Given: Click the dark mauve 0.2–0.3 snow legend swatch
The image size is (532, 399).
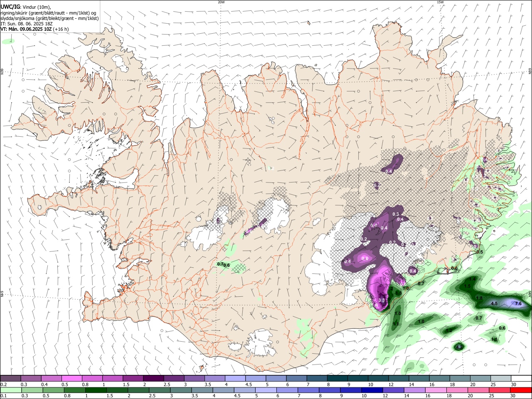Looking at the screenshot, I should (x=10, y=378).
